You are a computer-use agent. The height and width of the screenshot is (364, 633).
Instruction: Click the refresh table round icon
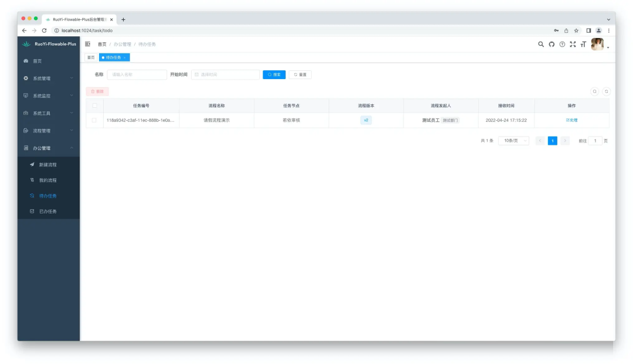tap(607, 91)
